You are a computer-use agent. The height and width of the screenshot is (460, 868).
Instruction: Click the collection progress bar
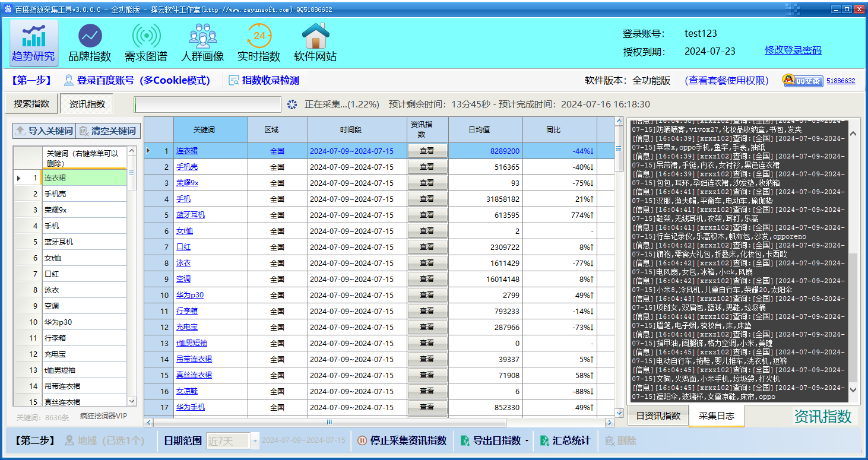(x=208, y=104)
